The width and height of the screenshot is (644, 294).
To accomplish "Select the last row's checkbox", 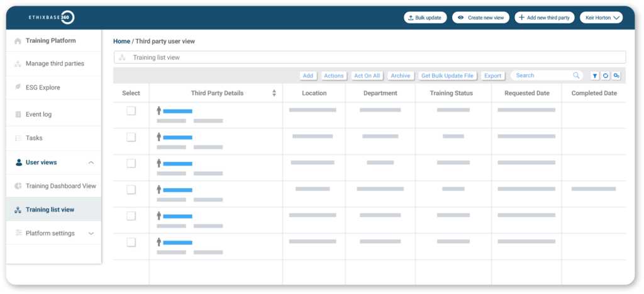I will pos(131,242).
